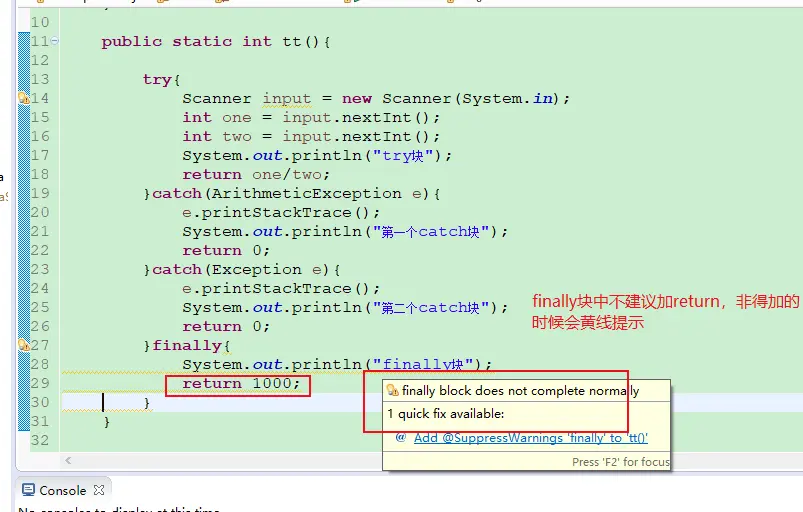Click 'Scanner input = new Scanner(System.in);' line
Viewport: 803px width, 512px height.
(x=376, y=98)
